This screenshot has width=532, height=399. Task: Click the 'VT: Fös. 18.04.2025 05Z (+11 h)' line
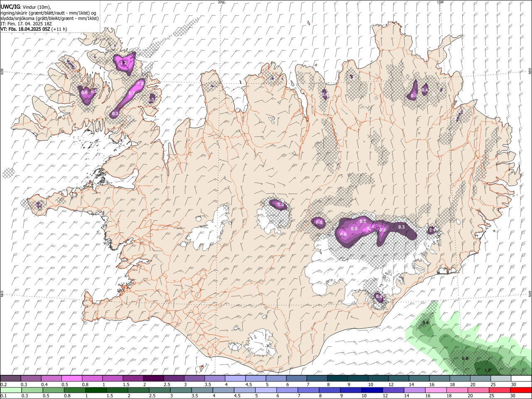pyautogui.click(x=34, y=29)
